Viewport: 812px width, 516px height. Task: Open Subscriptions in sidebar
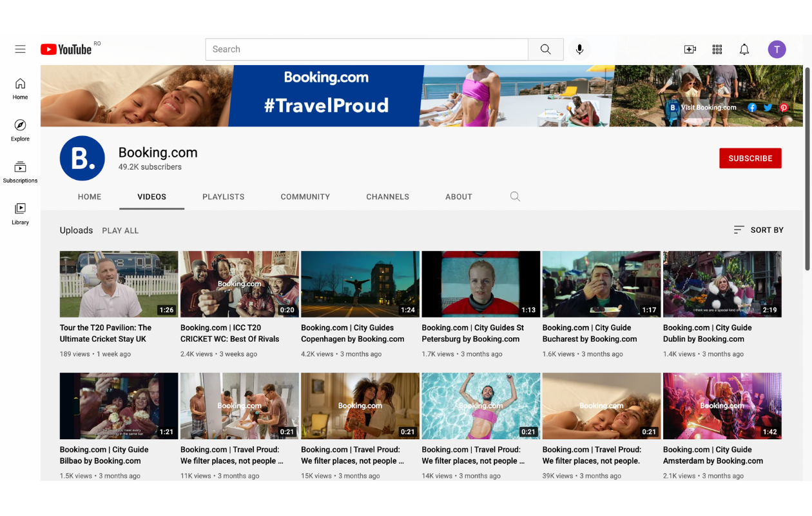20,172
